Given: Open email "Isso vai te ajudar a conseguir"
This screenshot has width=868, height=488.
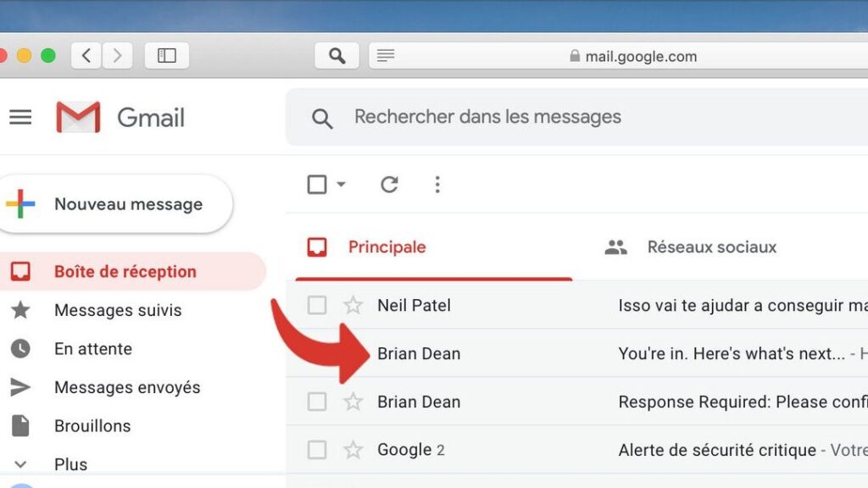Looking at the screenshot, I should pos(743,305).
